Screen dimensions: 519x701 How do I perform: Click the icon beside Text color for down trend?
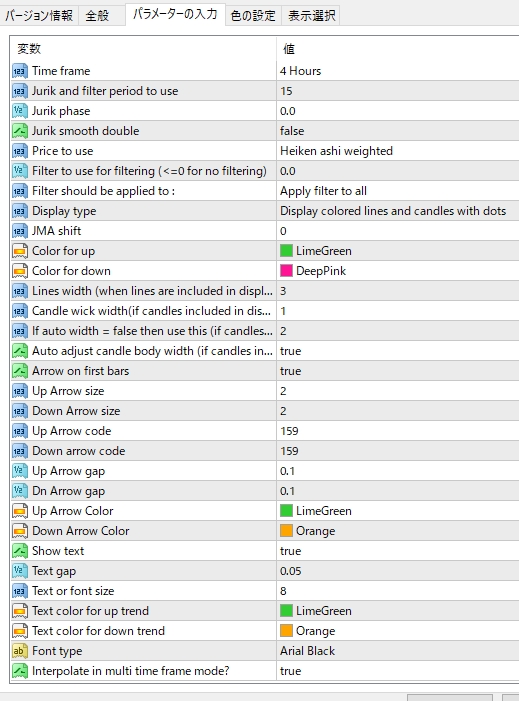point(20,631)
